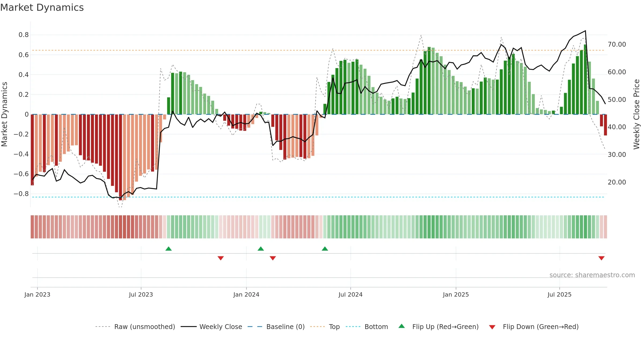Click the −0.4 left axis tick label
The height and width of the screenshot is (362, 644).
(x=21, y=154)
